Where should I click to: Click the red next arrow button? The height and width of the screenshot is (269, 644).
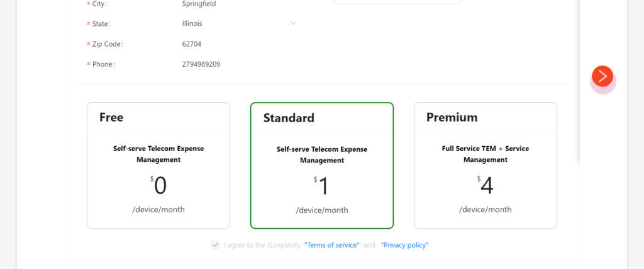coord(602,76)
